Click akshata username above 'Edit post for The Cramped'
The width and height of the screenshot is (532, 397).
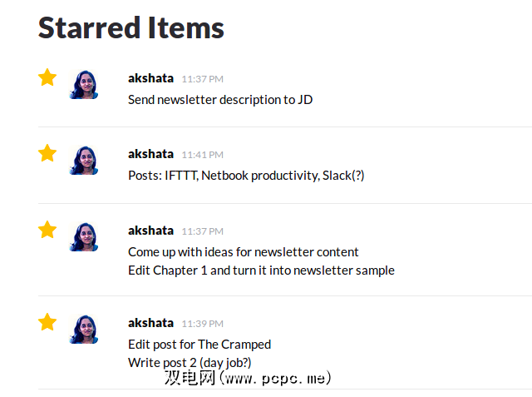(x=150, y=323)
